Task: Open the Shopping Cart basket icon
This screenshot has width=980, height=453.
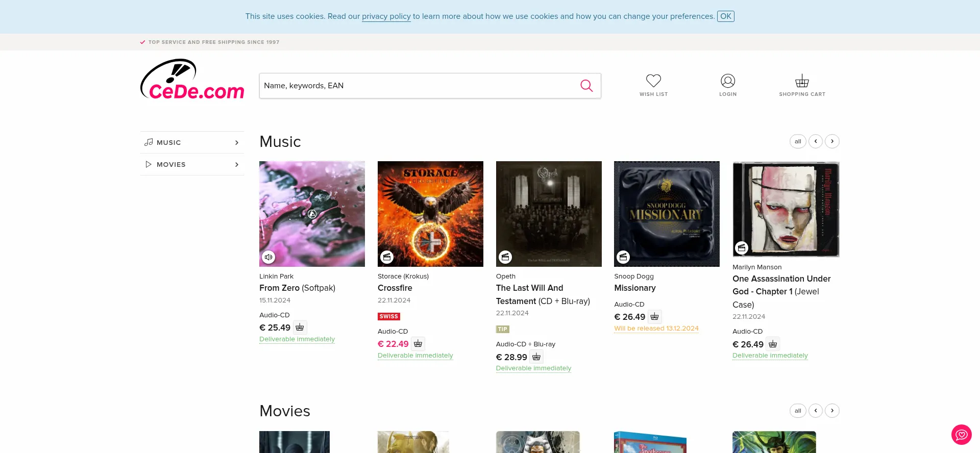Action: [802, 81]
